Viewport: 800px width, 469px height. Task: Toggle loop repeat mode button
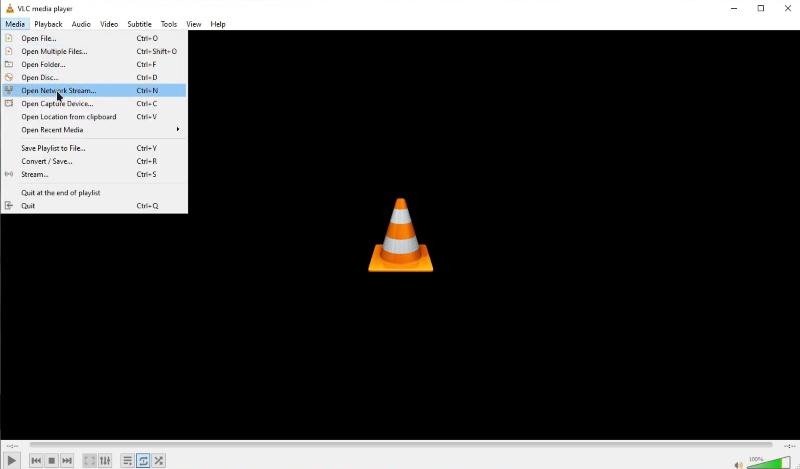pyautogui.click(x=143, y=460)
